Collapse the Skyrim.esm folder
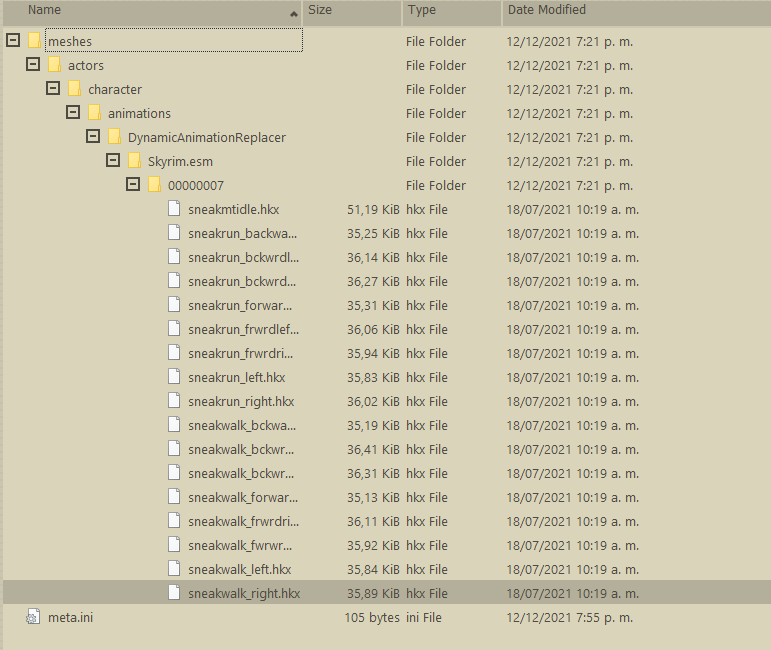771x650 pixels. (113, 160)
